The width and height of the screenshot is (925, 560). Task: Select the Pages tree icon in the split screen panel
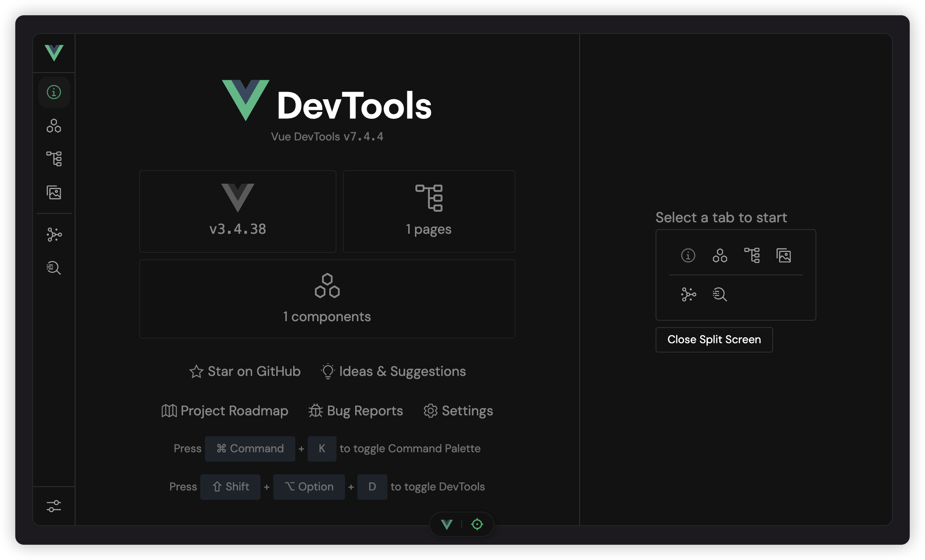coord(752,255)
